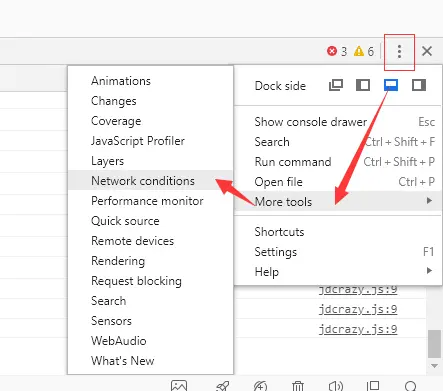
Task: Click the red error count indicator
Action: coord(337,51)
